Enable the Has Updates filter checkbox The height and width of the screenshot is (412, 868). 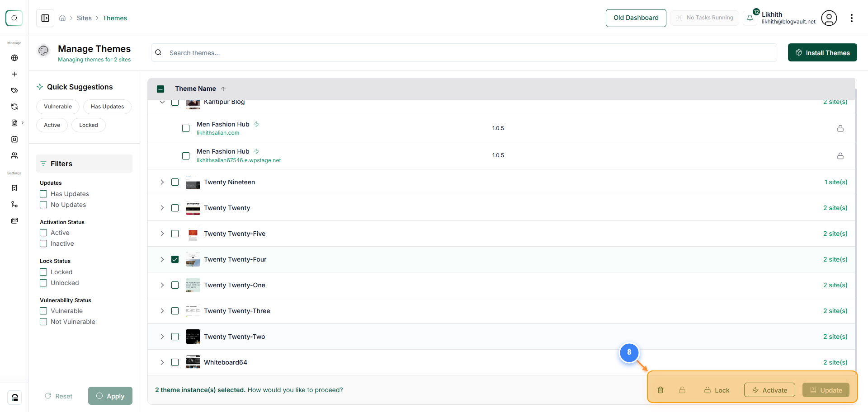pyautogui.click(x=43, y=193)
